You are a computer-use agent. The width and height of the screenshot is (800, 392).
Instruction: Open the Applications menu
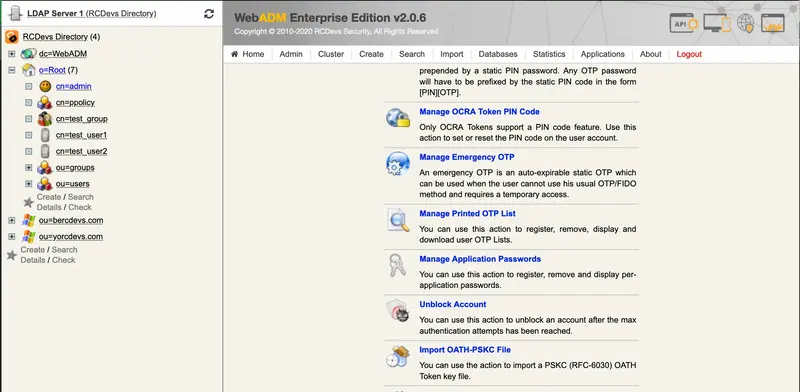603,54
